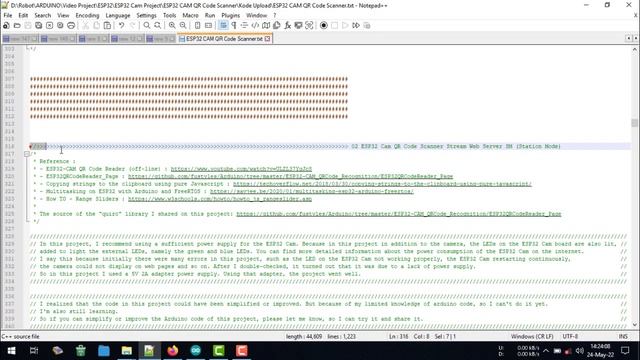640x360 pixels.
Task: Open the ESP32QRCodeReader_Page GitHub link on line 320
Action: click(290, 176)
